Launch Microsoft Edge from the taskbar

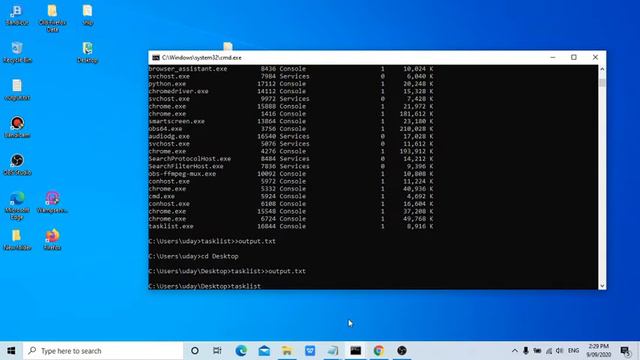pyautogui.click(x=241, y=351)
